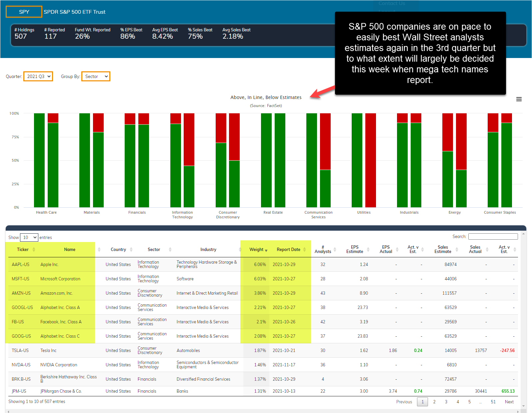Select the Communication Services axis label
The image size is (532, 413).
click(318, 215)
